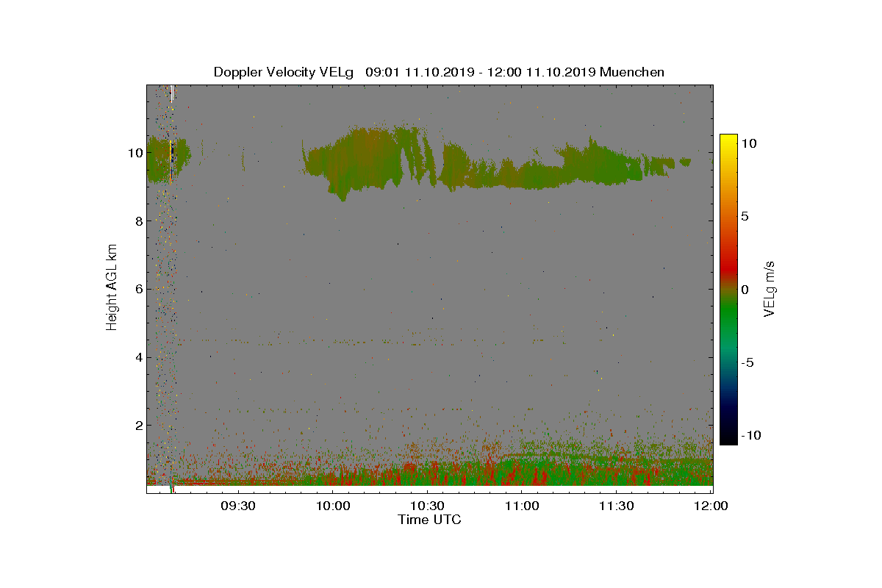This screenshot has height=588, width=882.
Task: Click the 10:00 time tick label
Action: click(x=332, y=506)
